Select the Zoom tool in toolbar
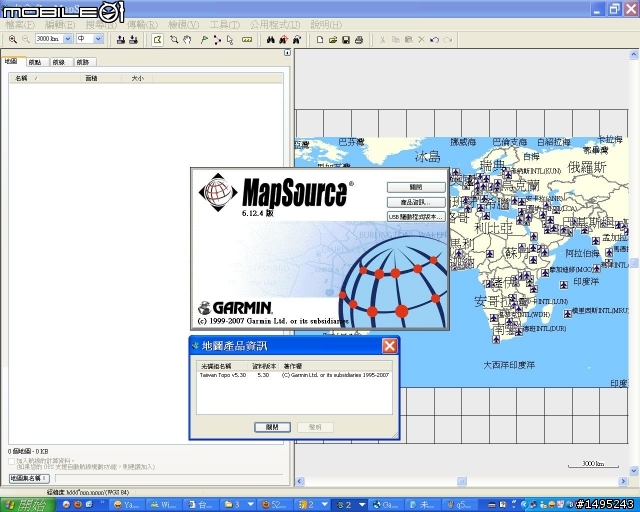 [x=174, y=39]
